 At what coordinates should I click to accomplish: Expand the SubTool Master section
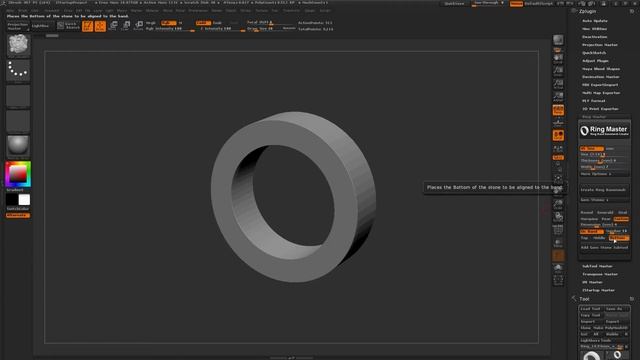[597, 266]
